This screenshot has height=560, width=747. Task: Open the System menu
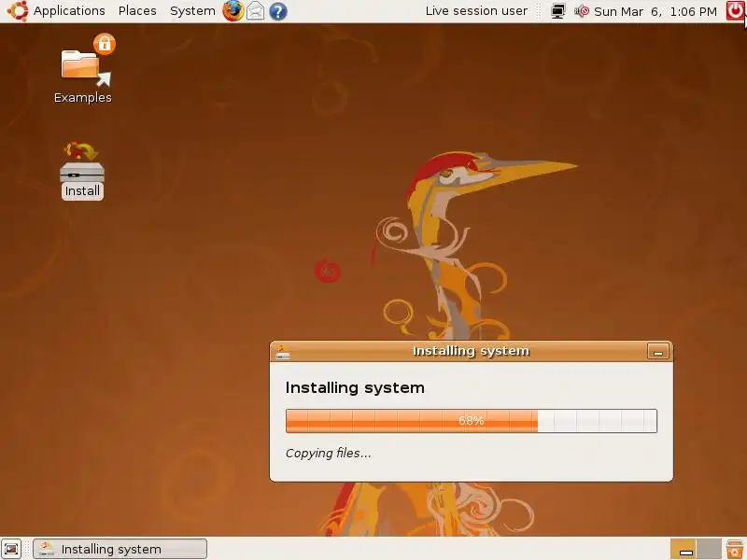[x=192, y=11]
